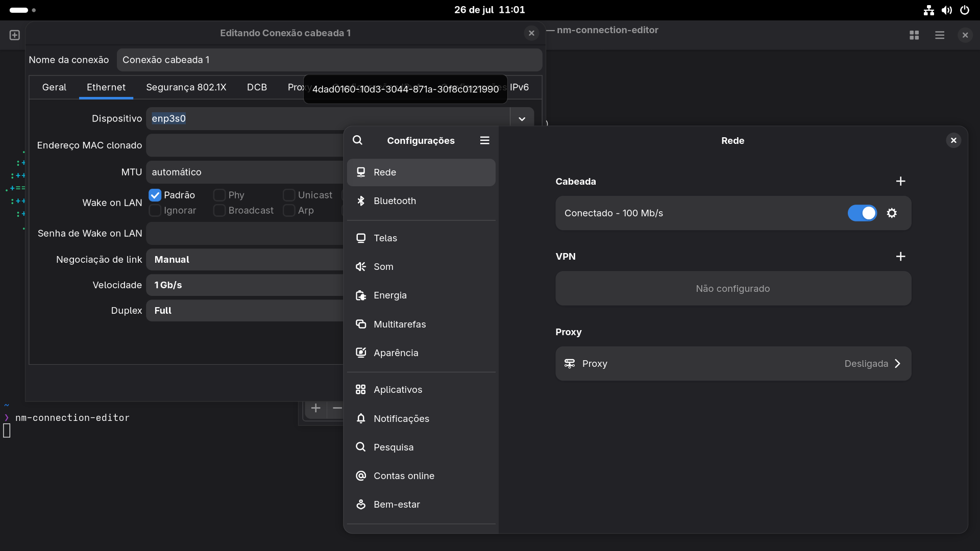Open Aparência settings panel
This screenshot has width=980, height=551.
(x=421, y=353)
